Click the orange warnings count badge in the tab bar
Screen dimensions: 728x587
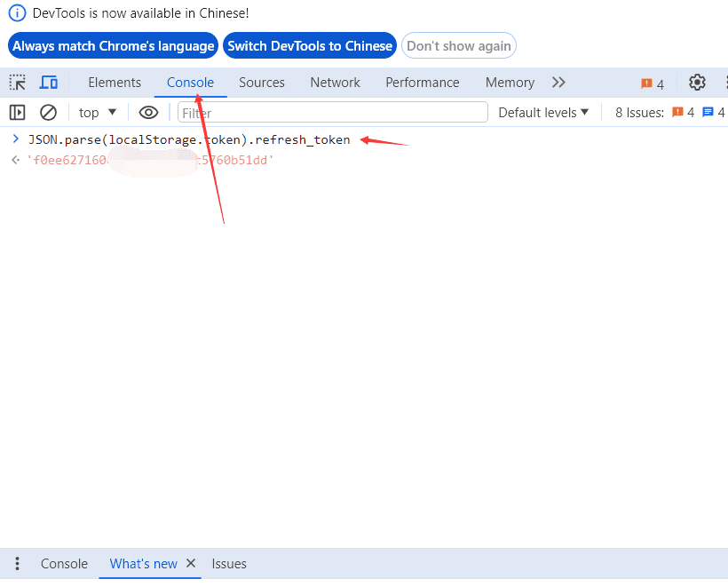(653, 83)
